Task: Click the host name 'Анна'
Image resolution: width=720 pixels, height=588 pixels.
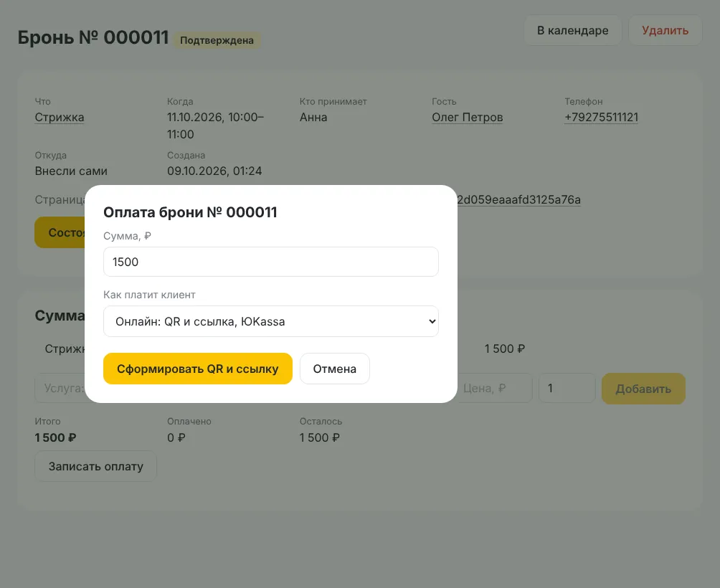Action: click(313, 118)
